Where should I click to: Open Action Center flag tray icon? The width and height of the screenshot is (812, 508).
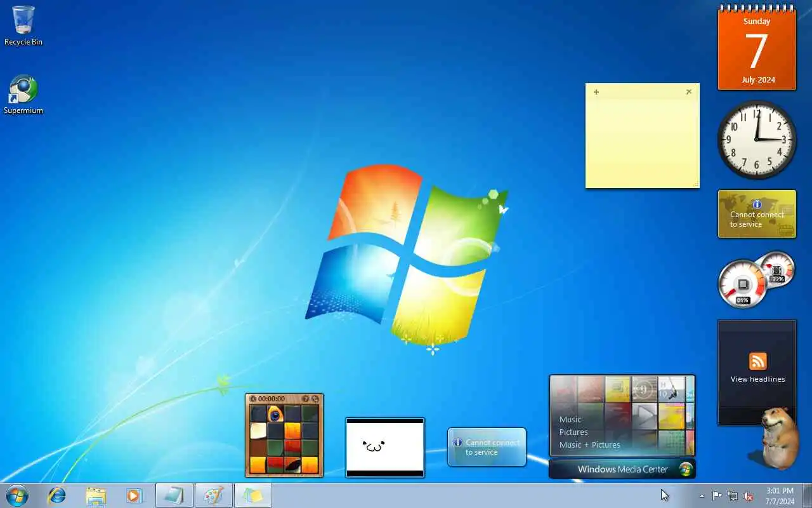coord(717,496)
